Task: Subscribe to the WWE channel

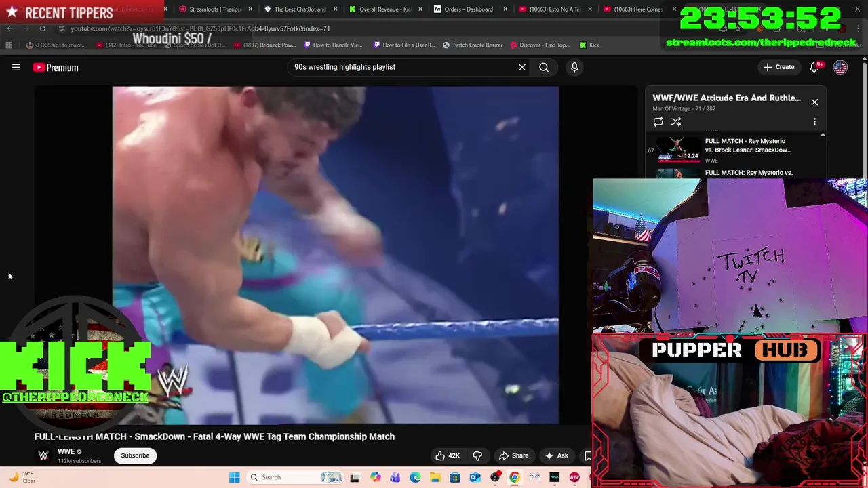Action: pyautogui.click(x=135, y=455)
